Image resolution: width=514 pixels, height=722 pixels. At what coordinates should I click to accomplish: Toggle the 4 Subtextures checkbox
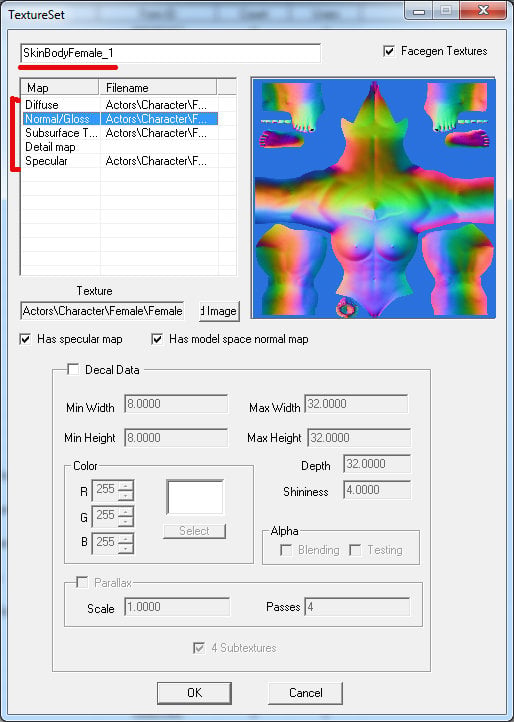(x=199, y=648)
